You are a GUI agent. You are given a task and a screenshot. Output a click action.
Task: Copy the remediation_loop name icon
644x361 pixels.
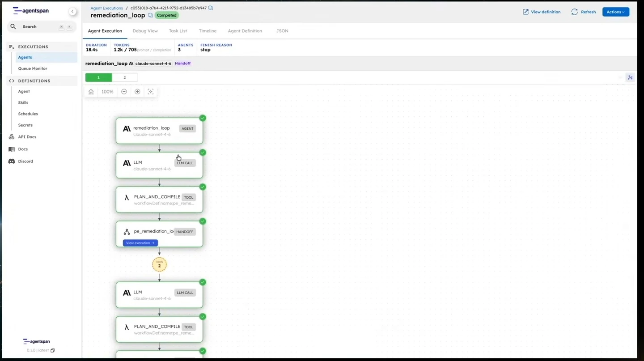(x=150, y=15)
